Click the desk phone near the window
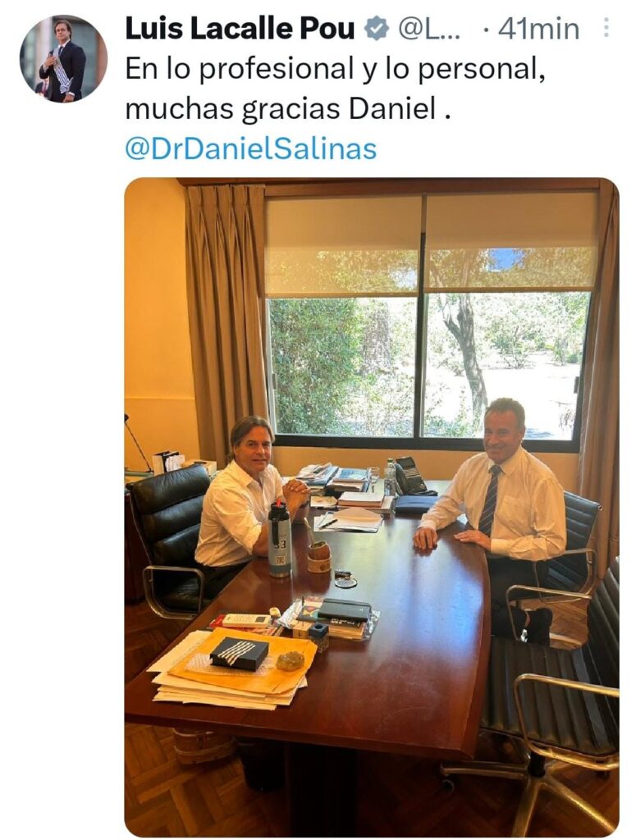The image size is (636, 840). tap(409, 476)
